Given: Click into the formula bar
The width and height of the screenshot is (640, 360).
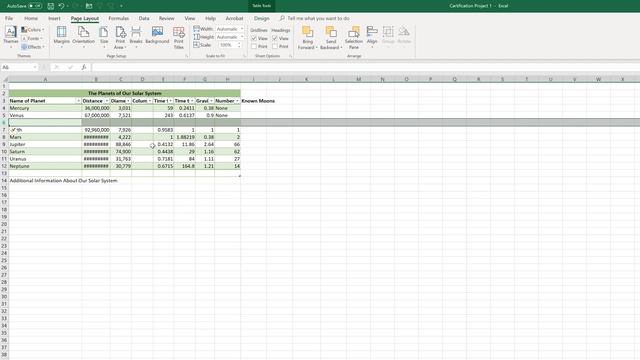Looking at the screenshot, I should point(365,67).
